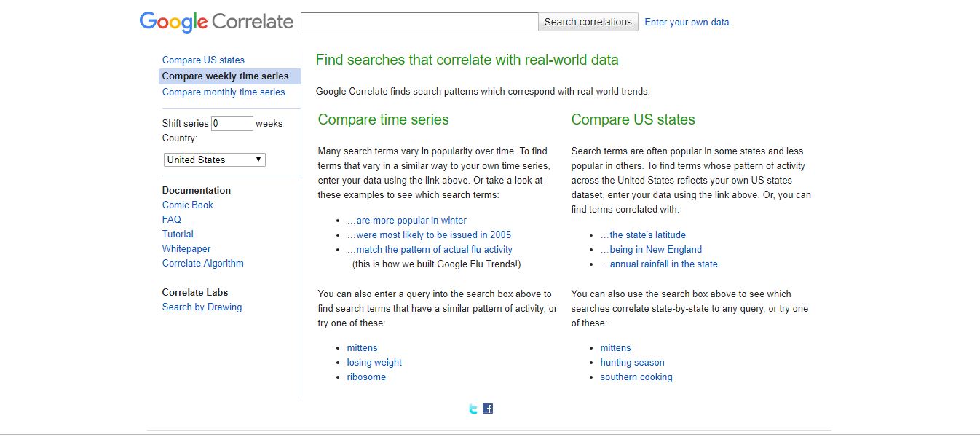Click the Find searches that correlate heading
The height and width of the screenshot is (437, 980).
tap(467, 60)
